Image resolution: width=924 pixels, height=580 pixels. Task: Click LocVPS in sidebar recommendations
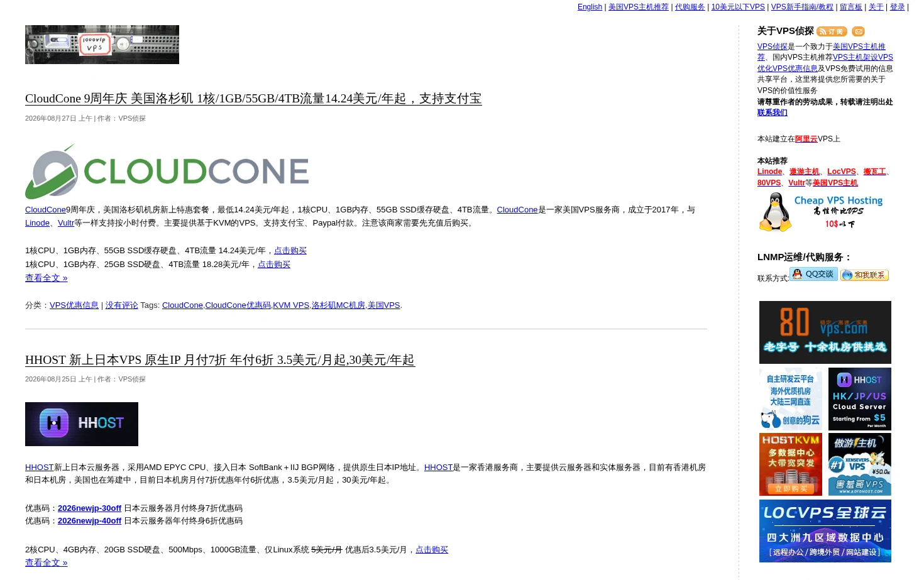coord(842,172)
